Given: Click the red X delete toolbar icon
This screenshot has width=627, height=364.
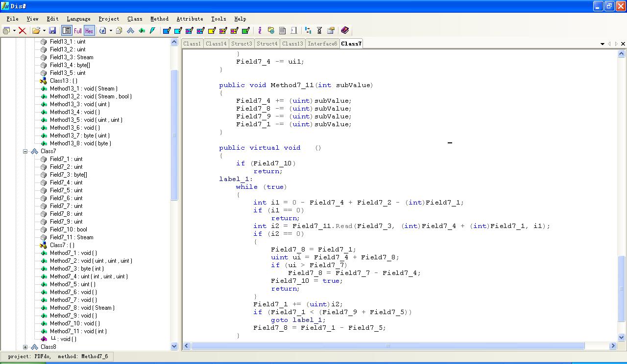Looking at the screenshot, I should 22,31.
